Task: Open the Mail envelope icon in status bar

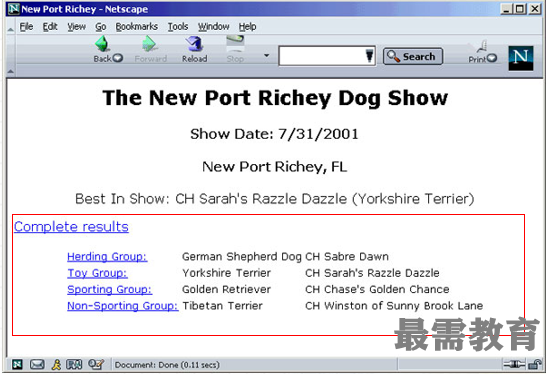Action: pyautogui.click(x=37, y=365)
